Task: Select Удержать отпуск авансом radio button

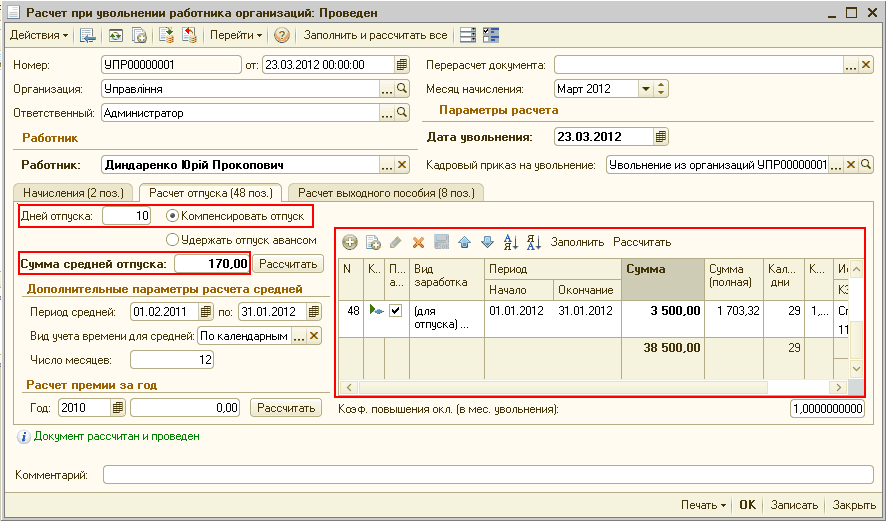Action: tap(172, 240)
